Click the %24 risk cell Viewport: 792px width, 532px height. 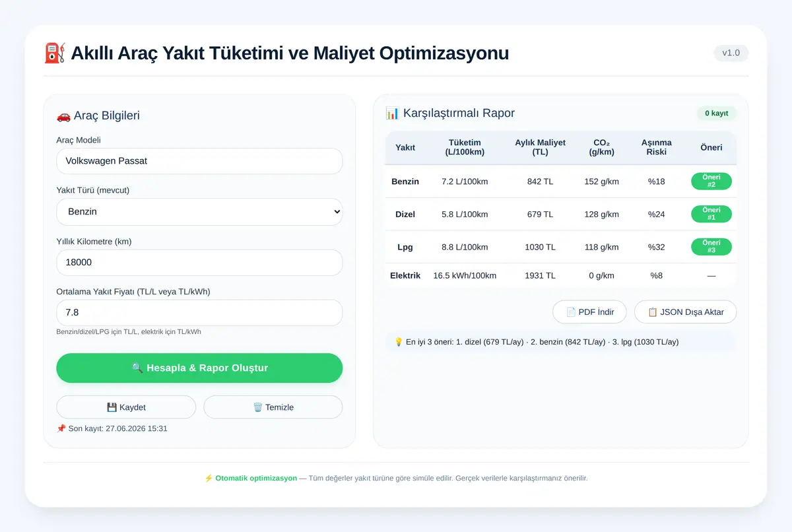pyautogui.click(x=657, y=214)
